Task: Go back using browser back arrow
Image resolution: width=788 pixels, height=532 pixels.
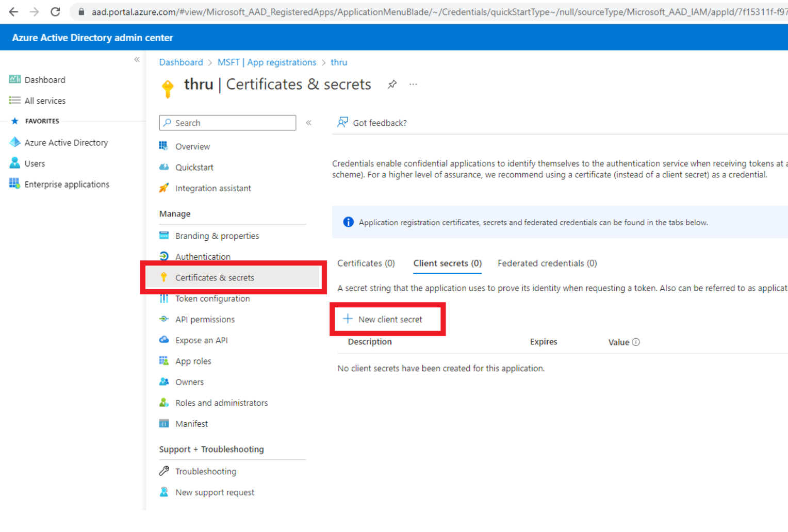Action: click(x=14, y=11)
